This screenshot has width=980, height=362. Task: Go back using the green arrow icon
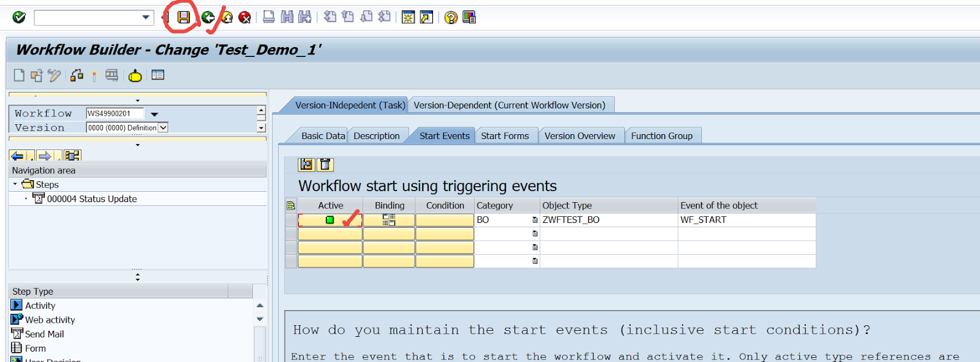coord(208,17)
